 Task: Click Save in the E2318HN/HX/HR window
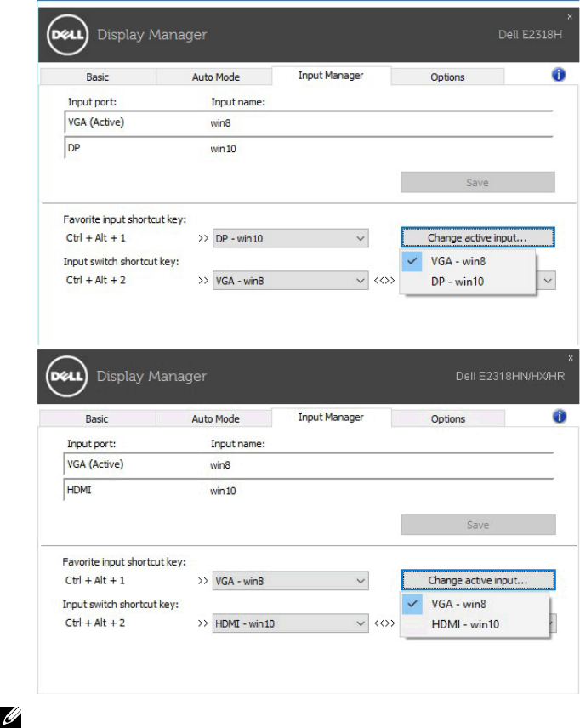478,525
